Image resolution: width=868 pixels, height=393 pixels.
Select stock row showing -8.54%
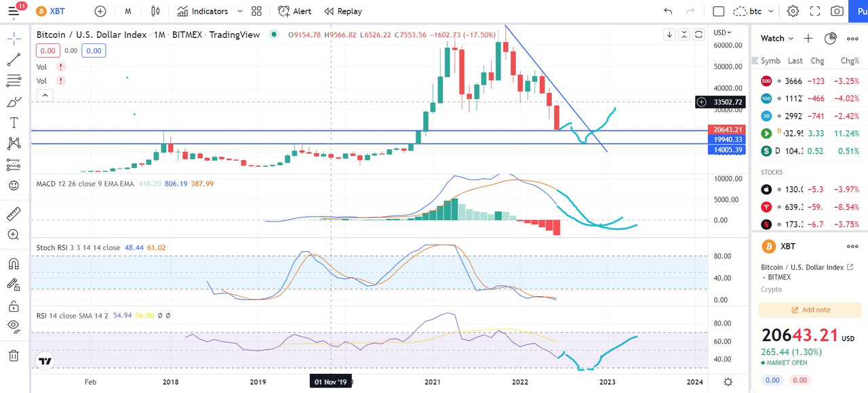[810, 207]
